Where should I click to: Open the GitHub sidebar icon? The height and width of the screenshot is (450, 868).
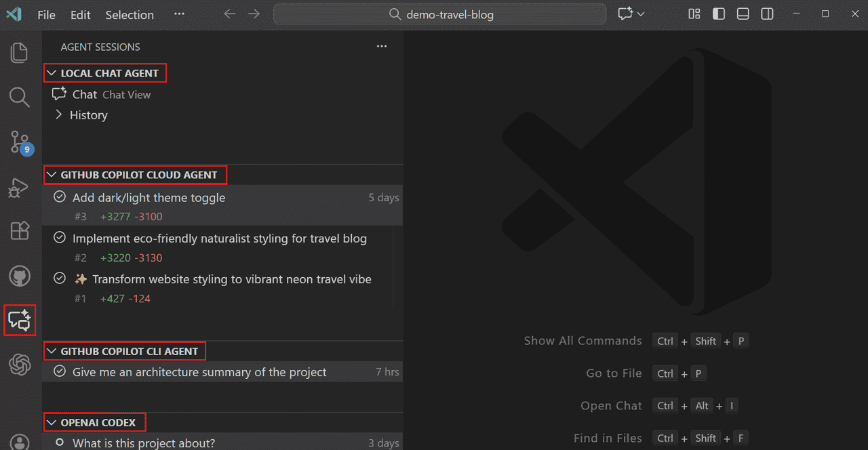(x=19, y=276)
